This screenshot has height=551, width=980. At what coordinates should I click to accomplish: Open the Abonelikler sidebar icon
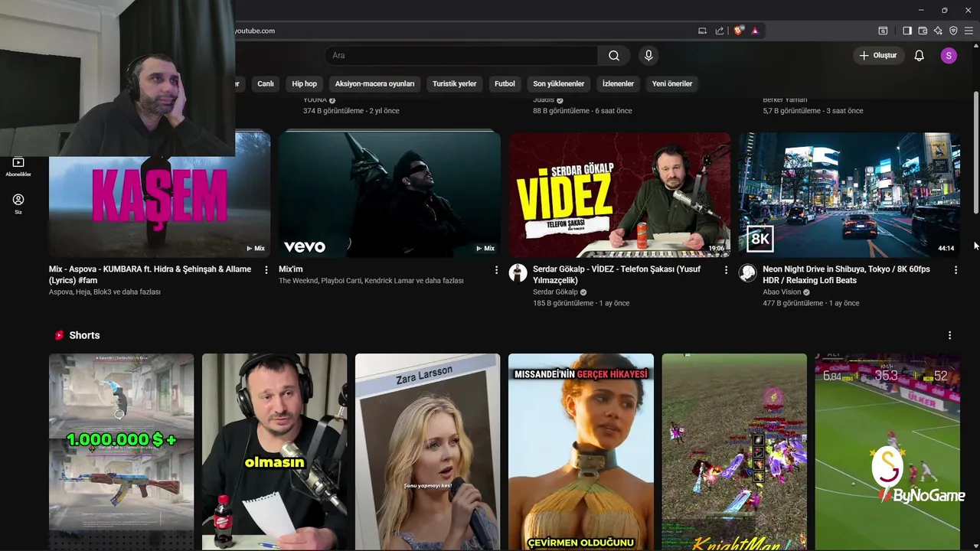click(x=18, y=167)
